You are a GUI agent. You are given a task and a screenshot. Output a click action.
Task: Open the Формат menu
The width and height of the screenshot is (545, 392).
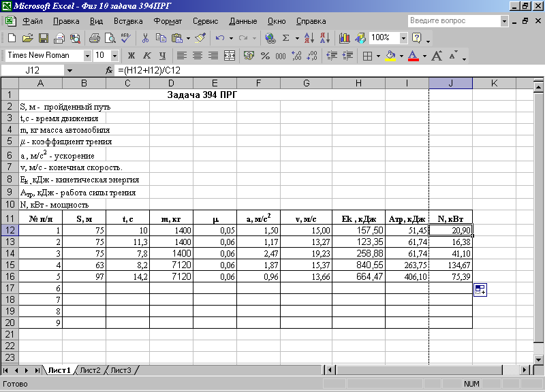(x=168, y=21)
